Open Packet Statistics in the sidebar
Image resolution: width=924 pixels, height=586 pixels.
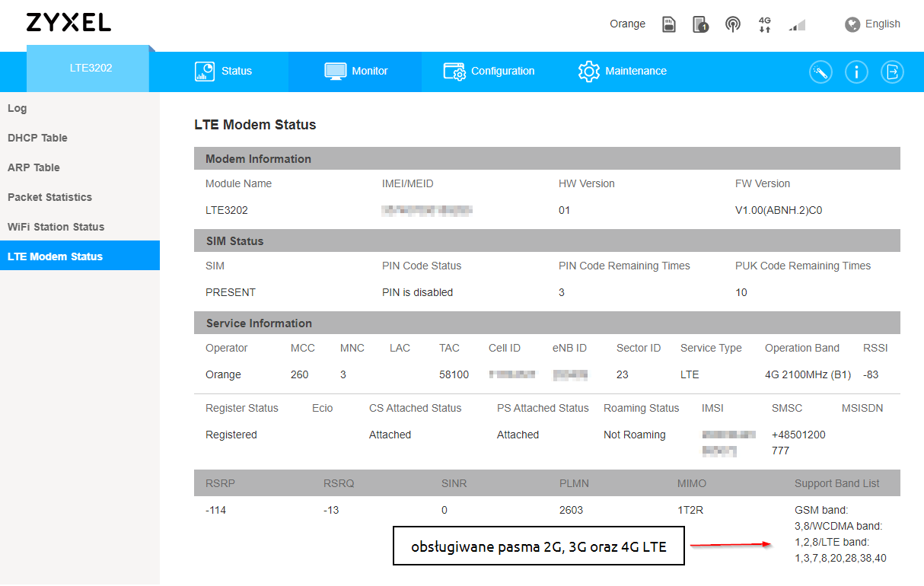point(80,197)
